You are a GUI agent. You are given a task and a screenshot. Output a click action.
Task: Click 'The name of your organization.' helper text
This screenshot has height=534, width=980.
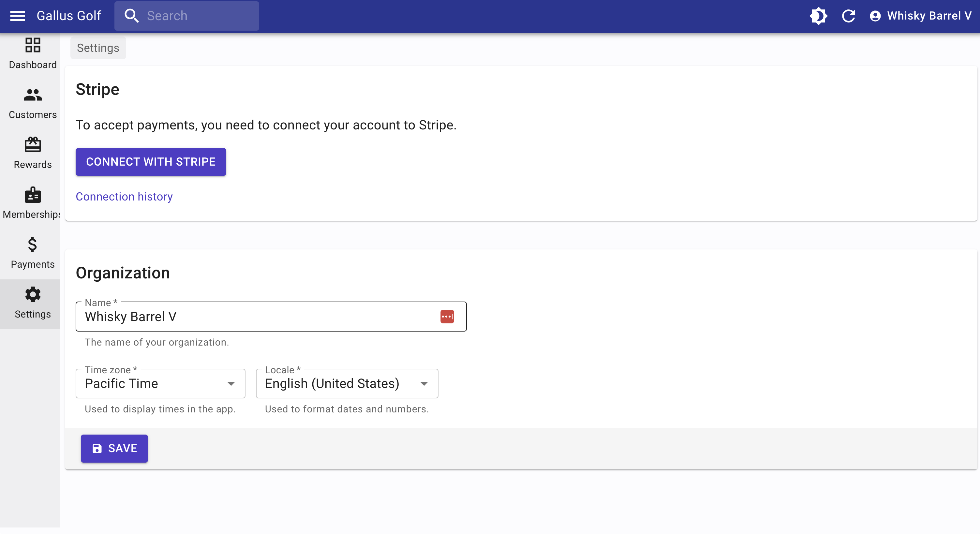[157, 342]
